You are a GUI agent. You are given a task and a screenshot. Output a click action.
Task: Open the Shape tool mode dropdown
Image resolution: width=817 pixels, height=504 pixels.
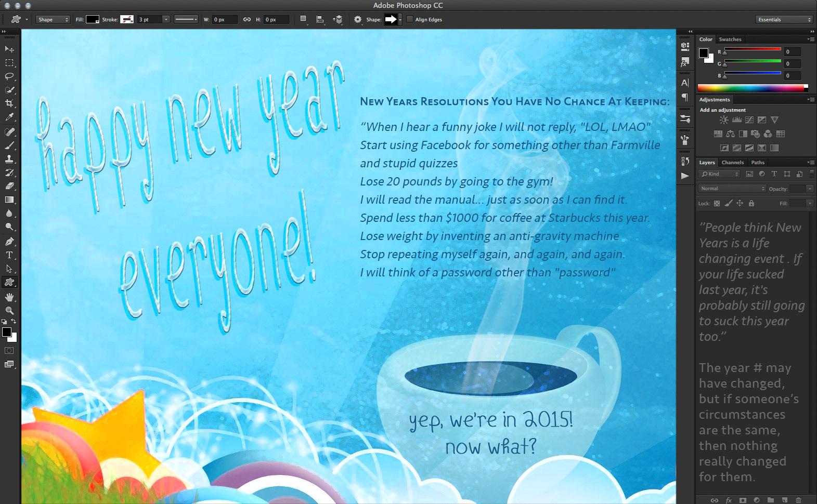pos(53,20)
